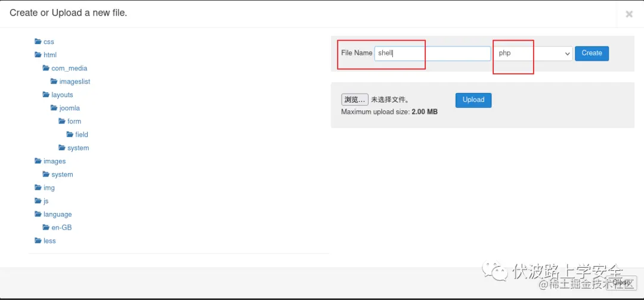This screenshot has height=300, width=644.
Task: Open the php file type dropdown
Action: (533, 54)
